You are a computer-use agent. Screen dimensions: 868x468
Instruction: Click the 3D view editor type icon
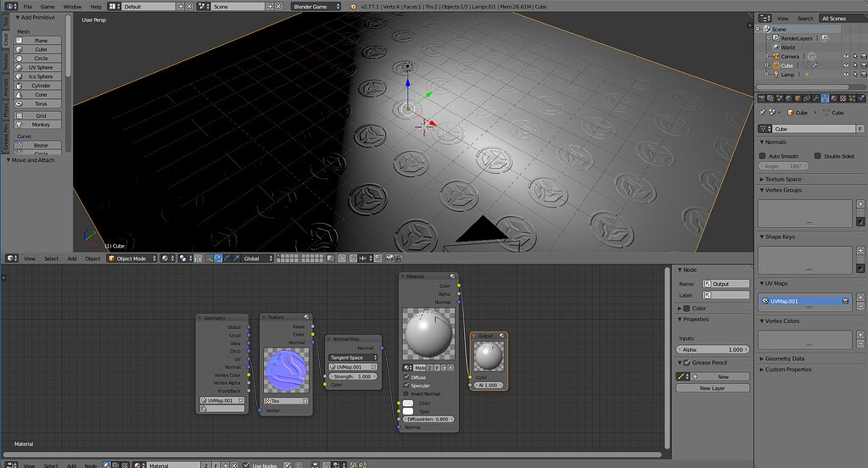[x=12, y=259]
